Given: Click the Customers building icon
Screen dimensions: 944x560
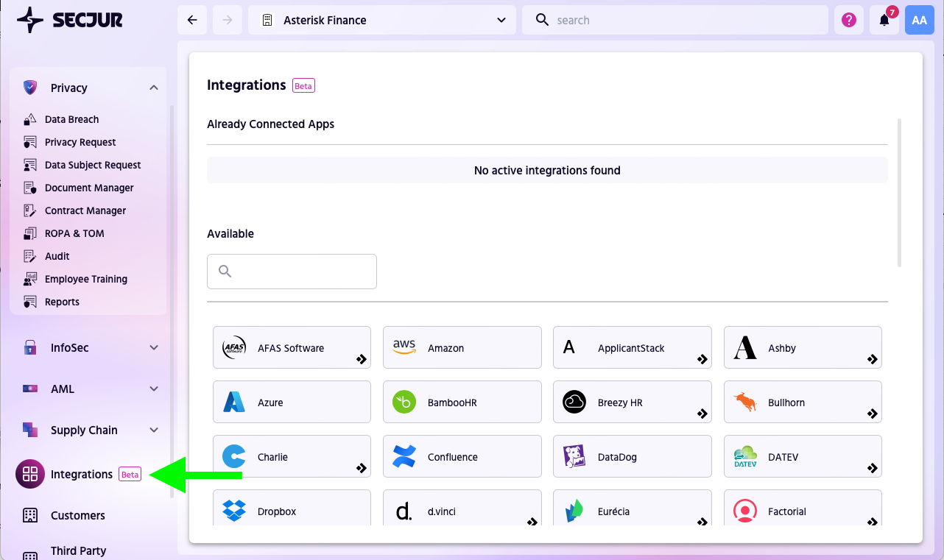Looking at the screenshot, I should (30, 515).
